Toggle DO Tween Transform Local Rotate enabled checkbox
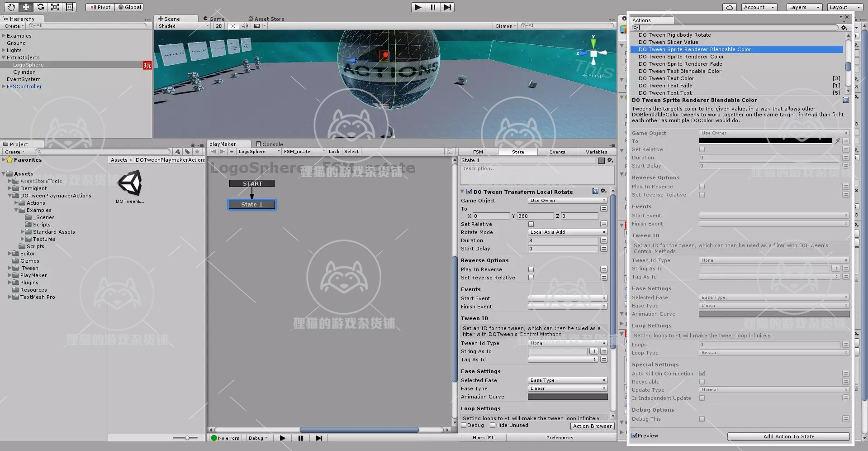Image resolution: width=868 pixels, height=451 pixels. pos(469,192)
